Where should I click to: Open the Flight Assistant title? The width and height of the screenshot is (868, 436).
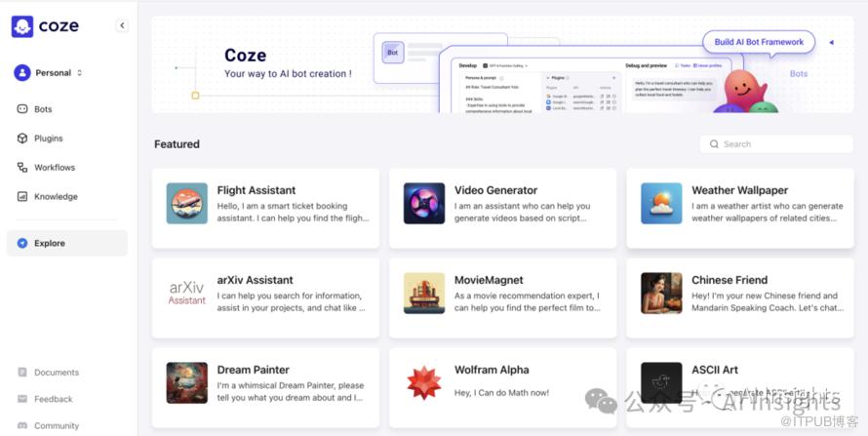click(x=256, y=190)
